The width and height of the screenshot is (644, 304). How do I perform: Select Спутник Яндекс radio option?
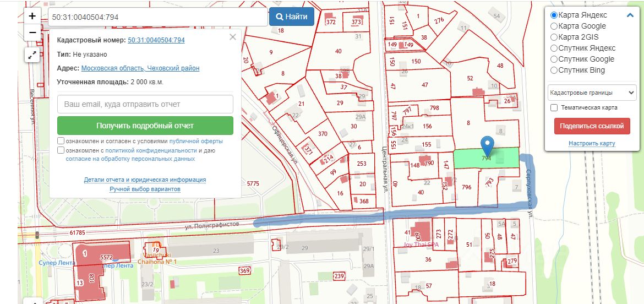[x=554, y=48]
